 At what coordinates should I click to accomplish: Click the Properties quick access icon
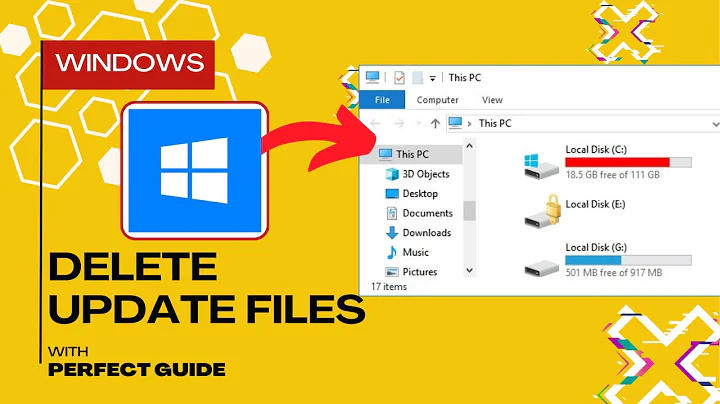pyautogui.click(x=399, y=78)
